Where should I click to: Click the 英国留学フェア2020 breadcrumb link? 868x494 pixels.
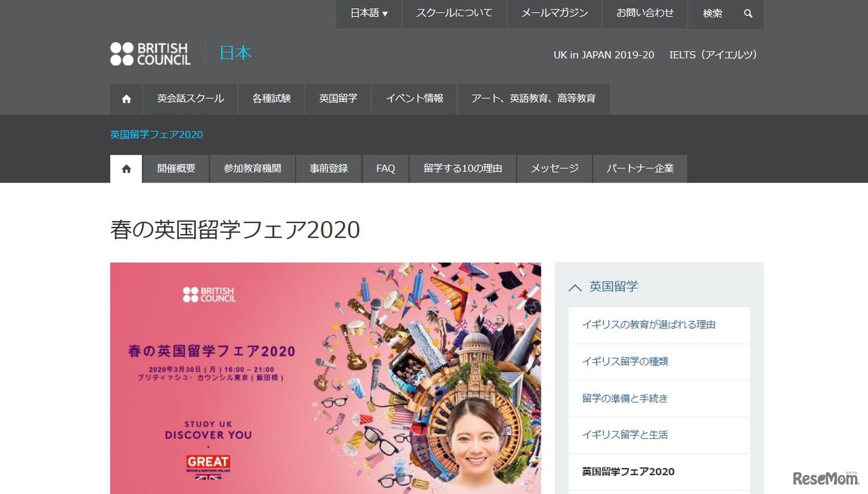click(x=157, y=134)
